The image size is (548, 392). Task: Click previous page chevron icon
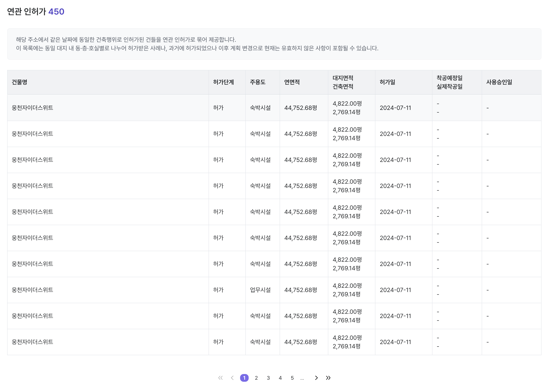[232, 378]
